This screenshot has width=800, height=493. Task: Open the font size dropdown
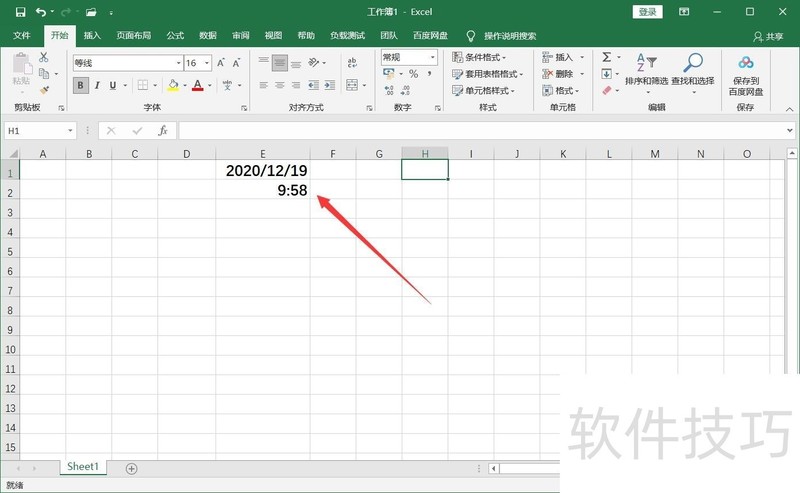[207, 63]
